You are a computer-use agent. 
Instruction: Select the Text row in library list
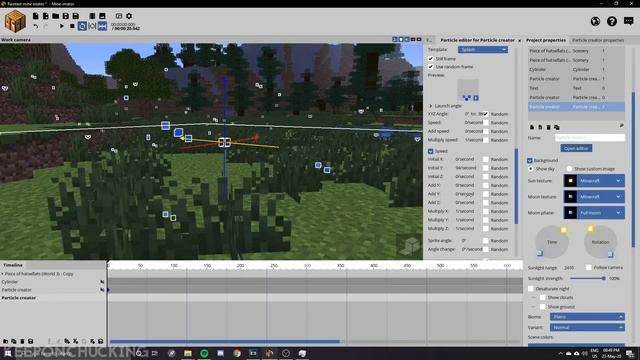[x=576, y=88]
